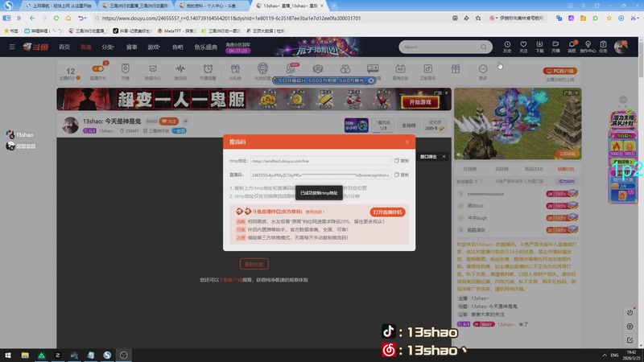Open the 关注 heart icon in header

[x=523, y=47]
